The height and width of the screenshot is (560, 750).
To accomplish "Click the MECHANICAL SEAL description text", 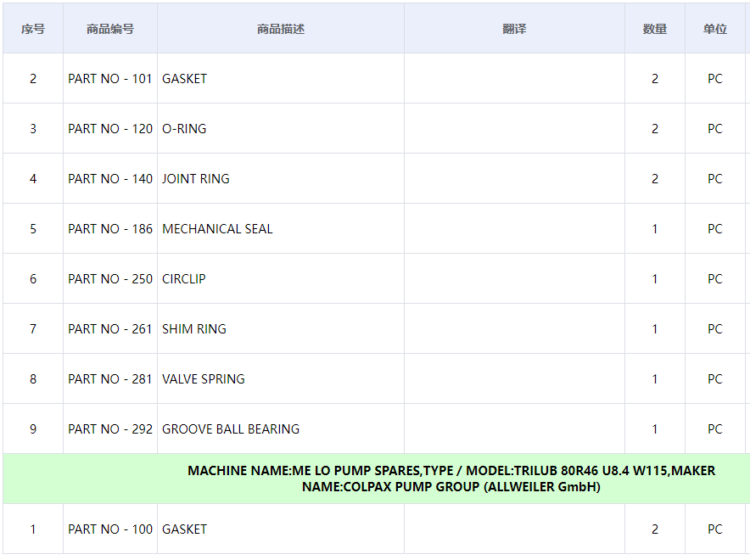I will (217, 229).
